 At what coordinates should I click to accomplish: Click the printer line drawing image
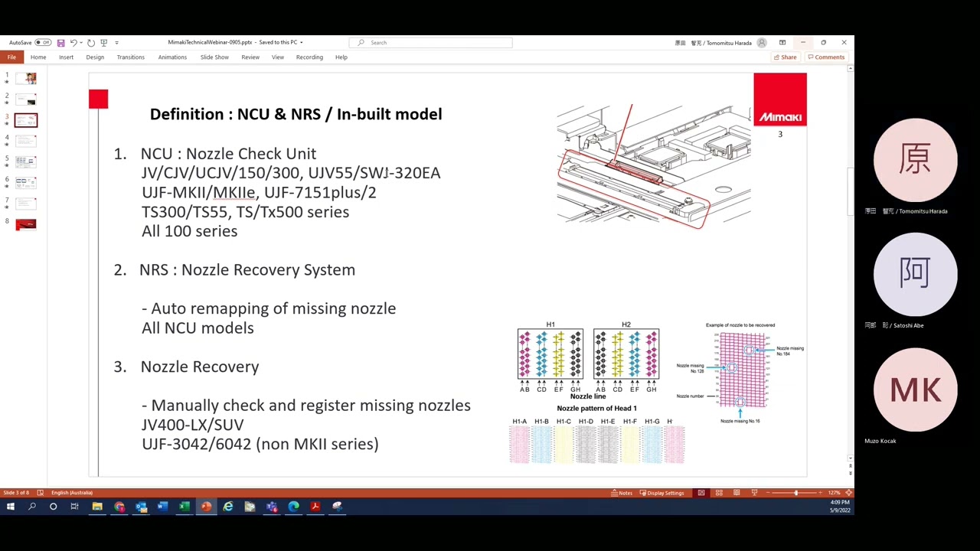click(654, 165)
